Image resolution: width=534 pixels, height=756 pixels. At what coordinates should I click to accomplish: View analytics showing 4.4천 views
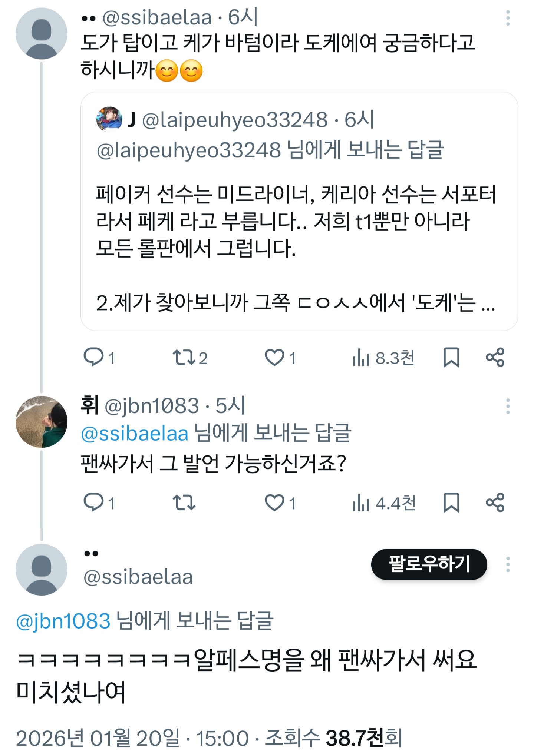383,503
